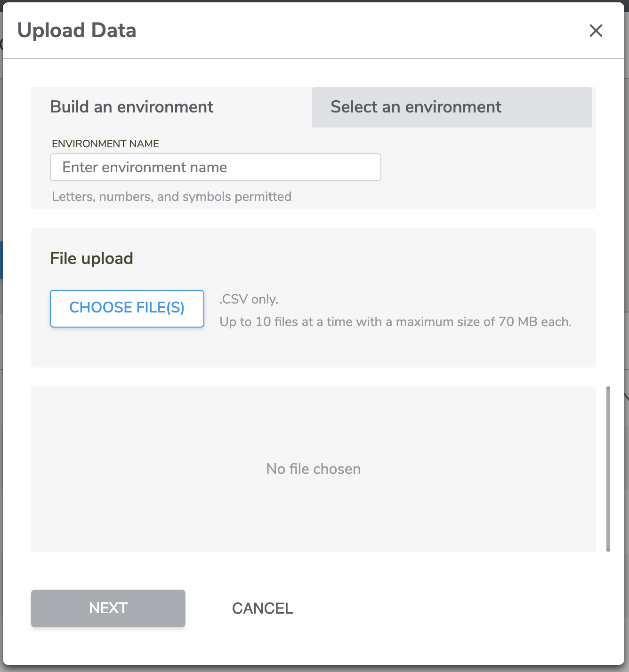
Task: Click the ENVIRONMENT NAME label
Action: coord(105,144)
